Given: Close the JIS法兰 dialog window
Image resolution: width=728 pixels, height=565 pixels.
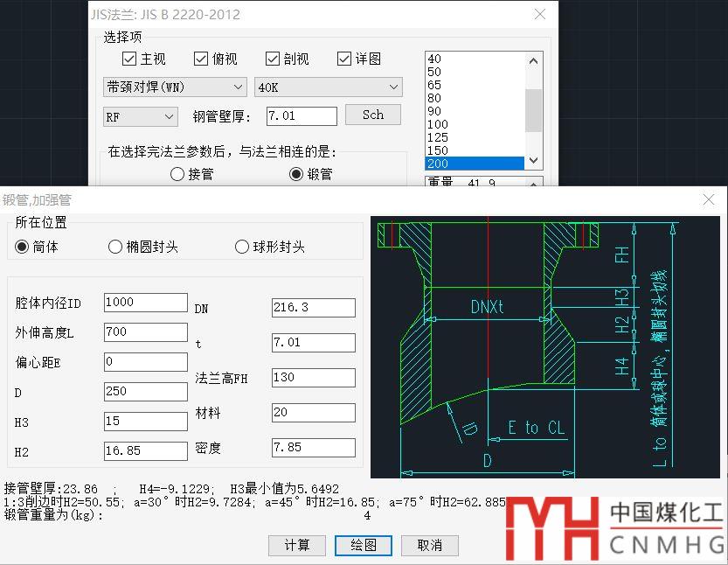Looking at the screenshot, I should click(x=540, y=14).
